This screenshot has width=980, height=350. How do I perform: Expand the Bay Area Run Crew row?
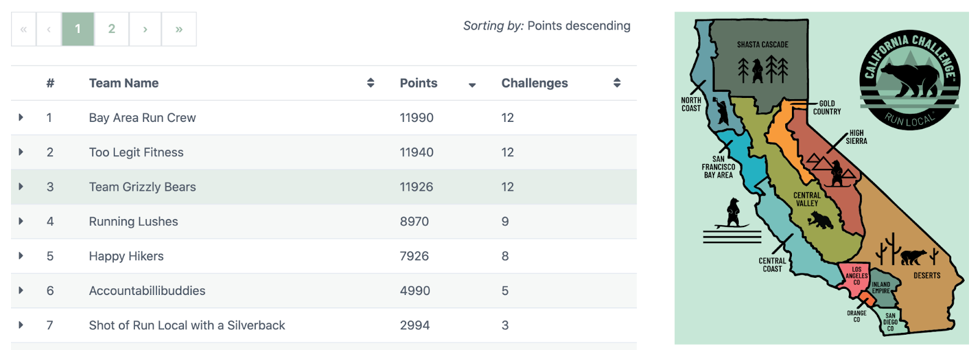pyautogui.click(x=21, y=117)
